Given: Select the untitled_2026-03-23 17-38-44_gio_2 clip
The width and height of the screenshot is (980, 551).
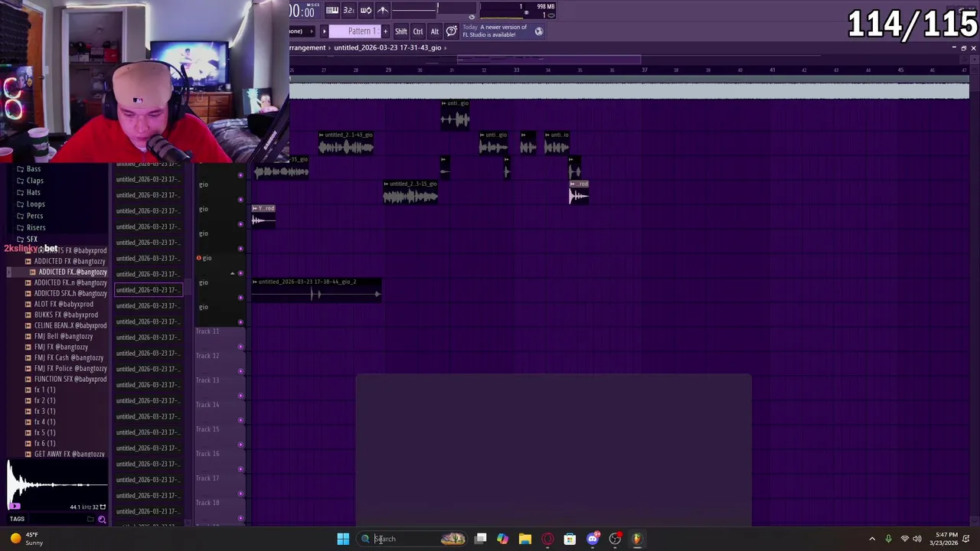Looking at the screenshot, I should (315, 290).
